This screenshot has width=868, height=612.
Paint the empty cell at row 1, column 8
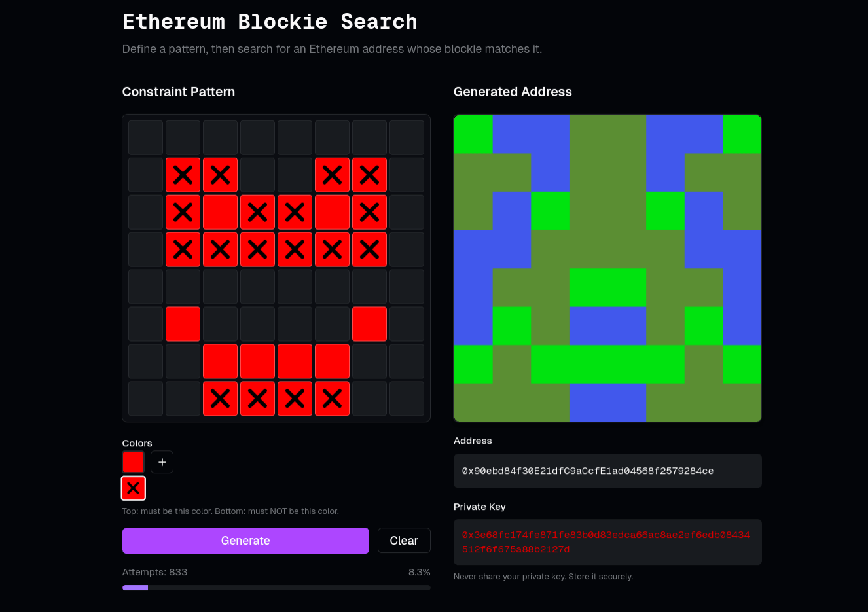pos(407,137)
